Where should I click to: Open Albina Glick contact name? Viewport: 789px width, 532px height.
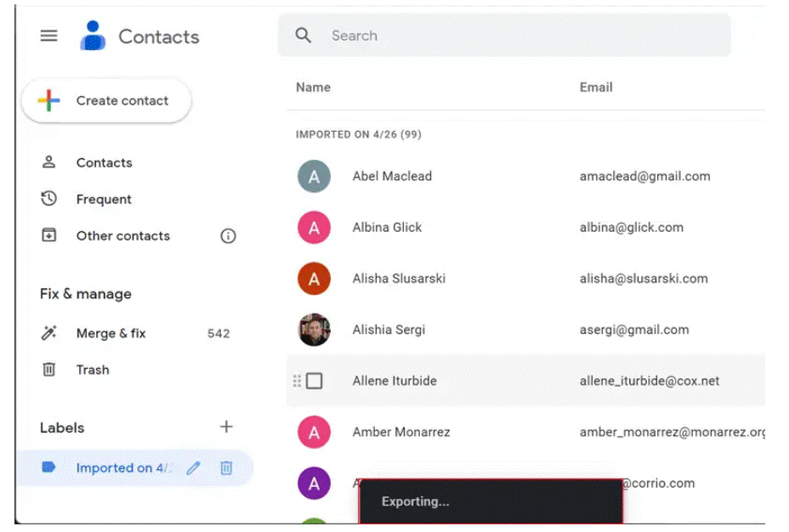387,228
